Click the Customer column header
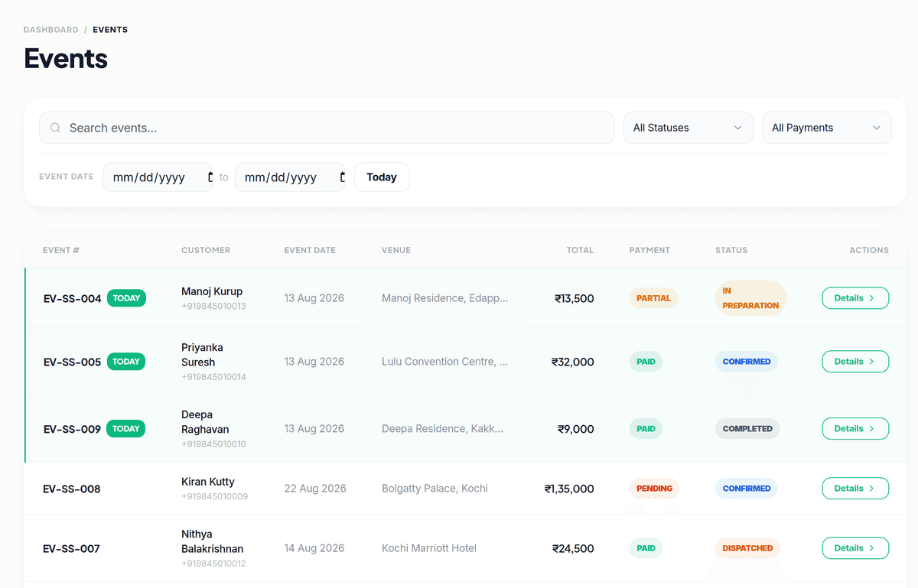Viewport: 918px width, 588px height. click(206, 250)
